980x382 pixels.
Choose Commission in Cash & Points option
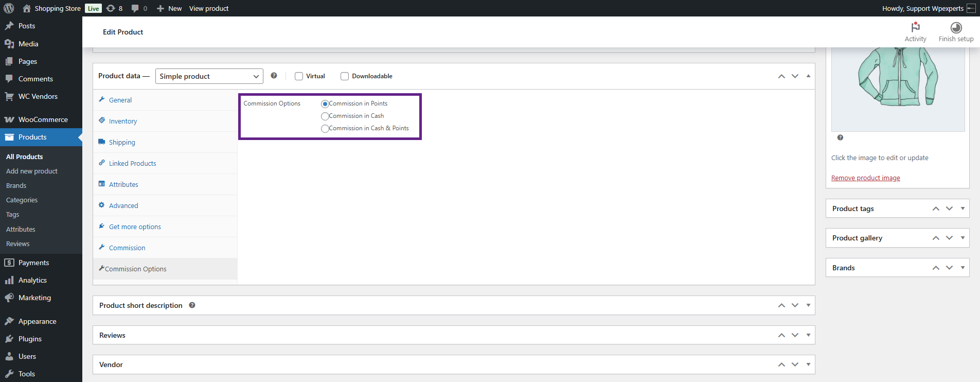click(x=325, y=129)
